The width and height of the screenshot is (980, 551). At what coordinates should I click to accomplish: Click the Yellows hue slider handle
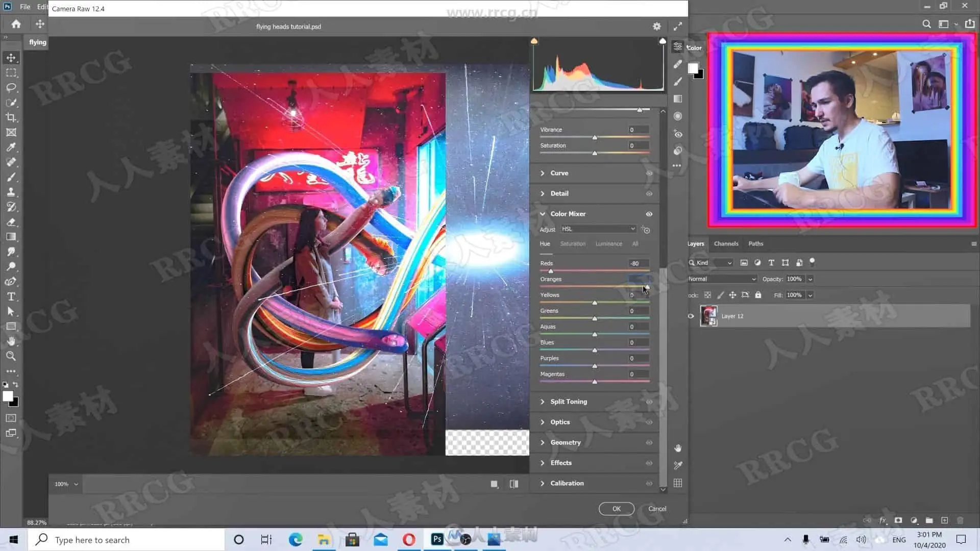595,303
